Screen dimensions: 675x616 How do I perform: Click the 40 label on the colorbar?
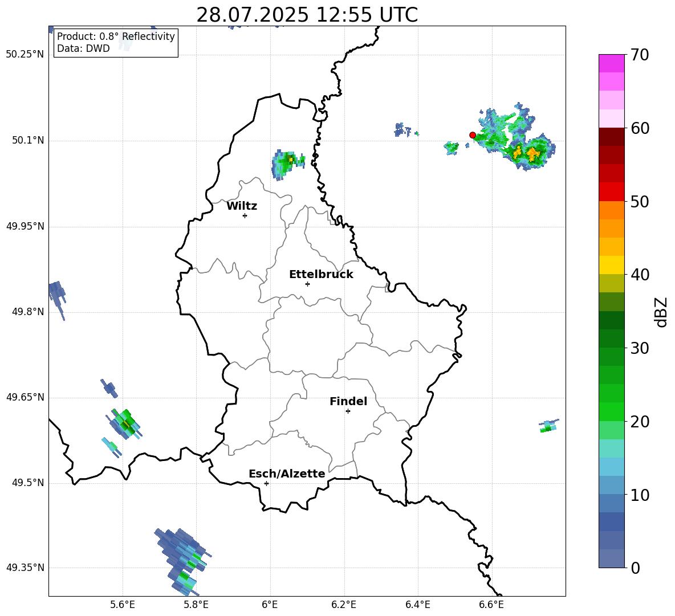click(640, 275)
